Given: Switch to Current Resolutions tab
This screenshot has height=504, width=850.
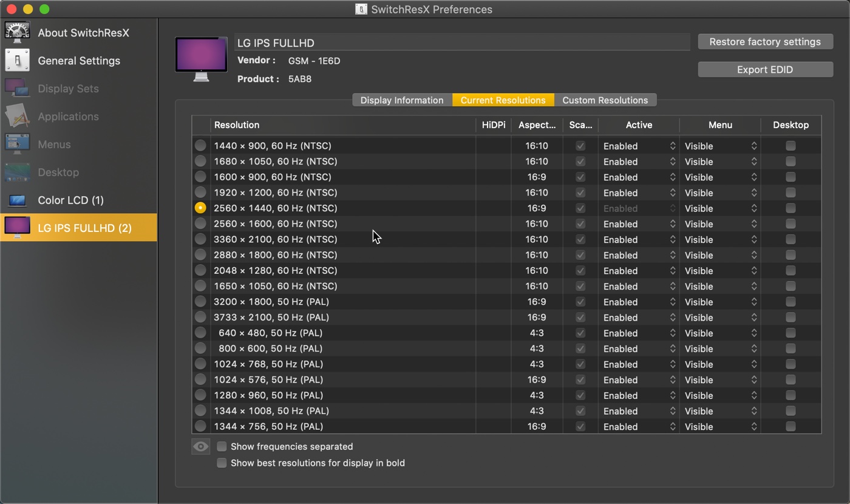Looking at the screenshot, I should coord(503,100).
